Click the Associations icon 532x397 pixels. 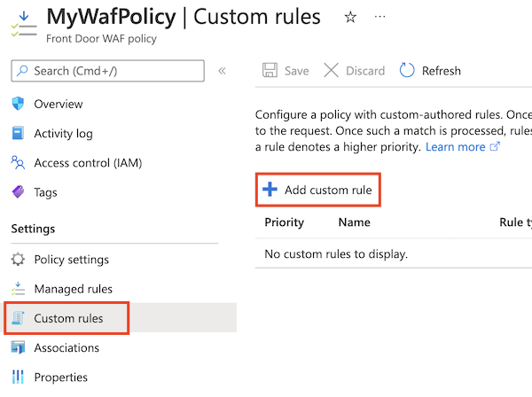coord(18,348)
